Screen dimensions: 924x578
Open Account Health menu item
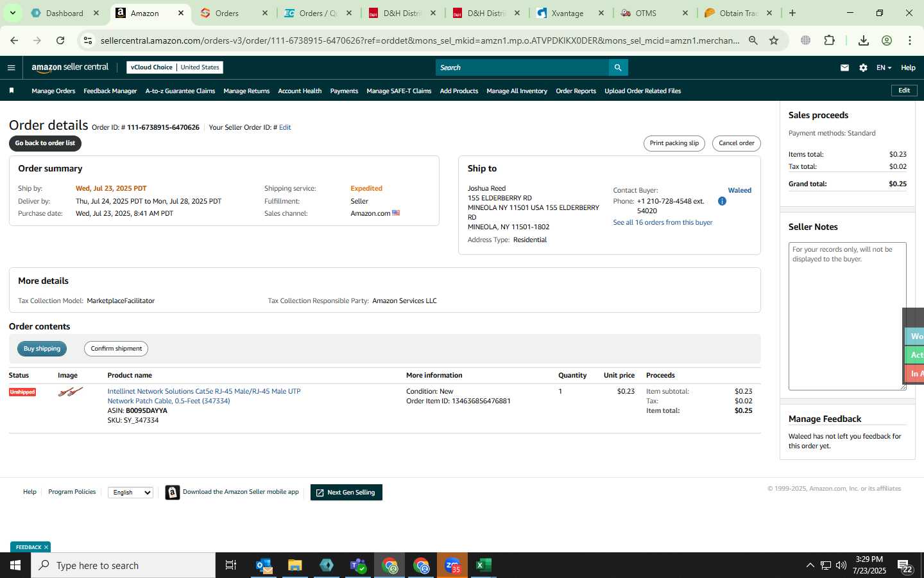click(x=300, y=91)
